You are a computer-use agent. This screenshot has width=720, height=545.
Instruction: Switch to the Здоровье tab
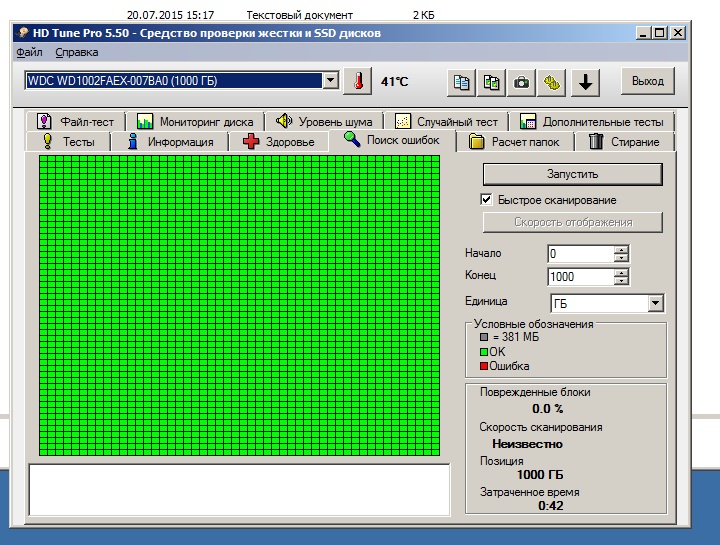coord(279,141)
